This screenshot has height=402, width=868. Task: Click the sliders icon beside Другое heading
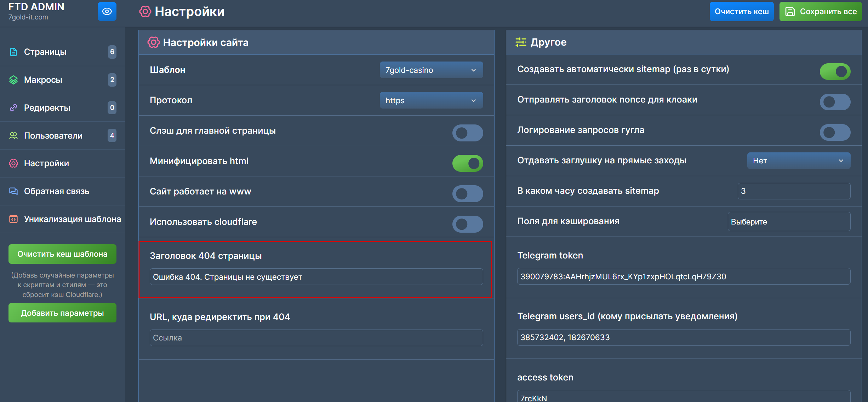[x=521, y=42]
